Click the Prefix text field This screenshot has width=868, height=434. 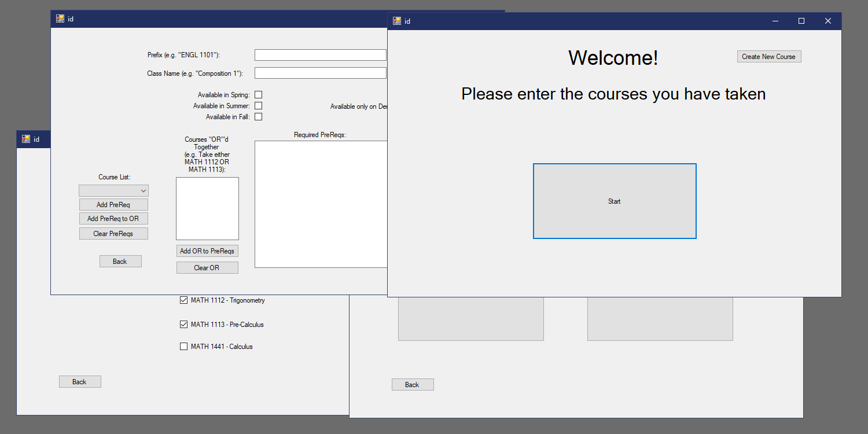(321, 55)
